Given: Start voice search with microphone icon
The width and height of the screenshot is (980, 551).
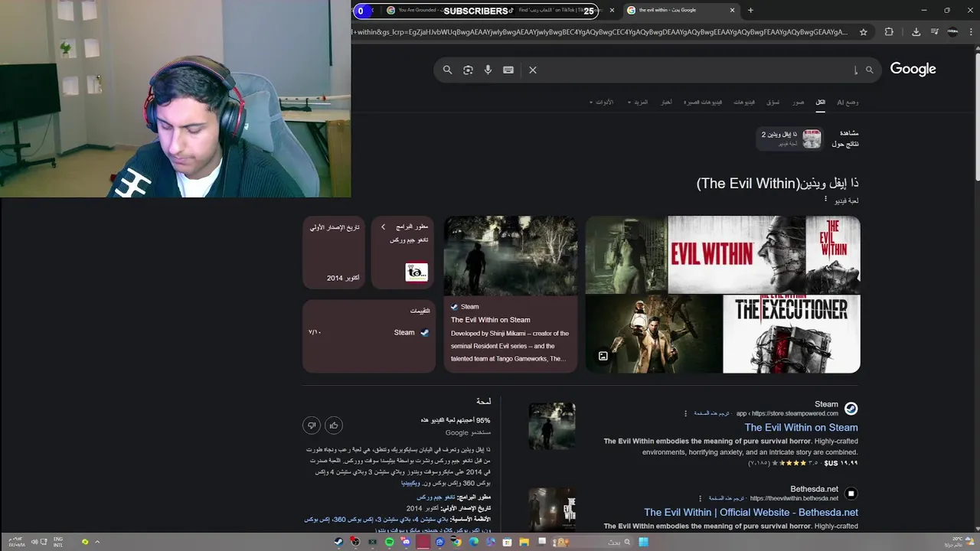Looking at the screenshot, I should click(488, 70).
